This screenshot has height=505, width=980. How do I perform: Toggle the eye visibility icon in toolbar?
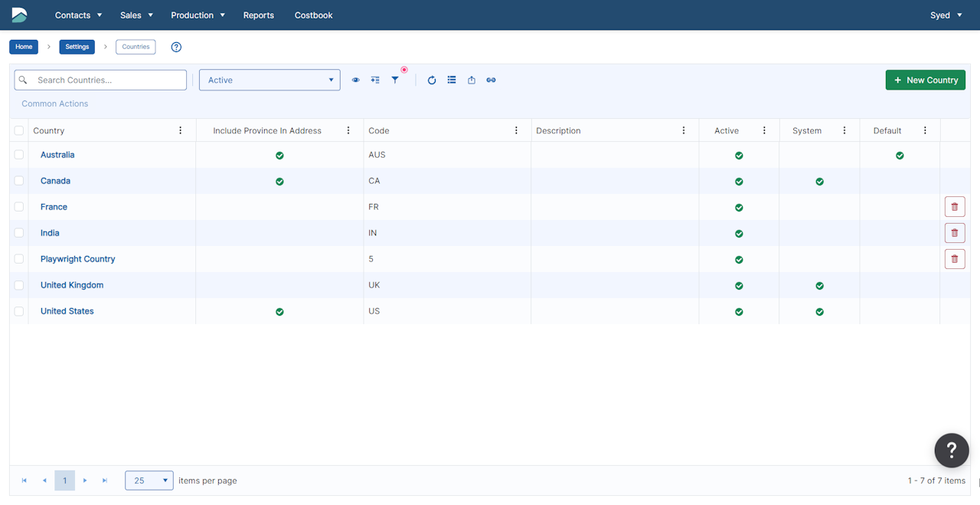(355, 80)
